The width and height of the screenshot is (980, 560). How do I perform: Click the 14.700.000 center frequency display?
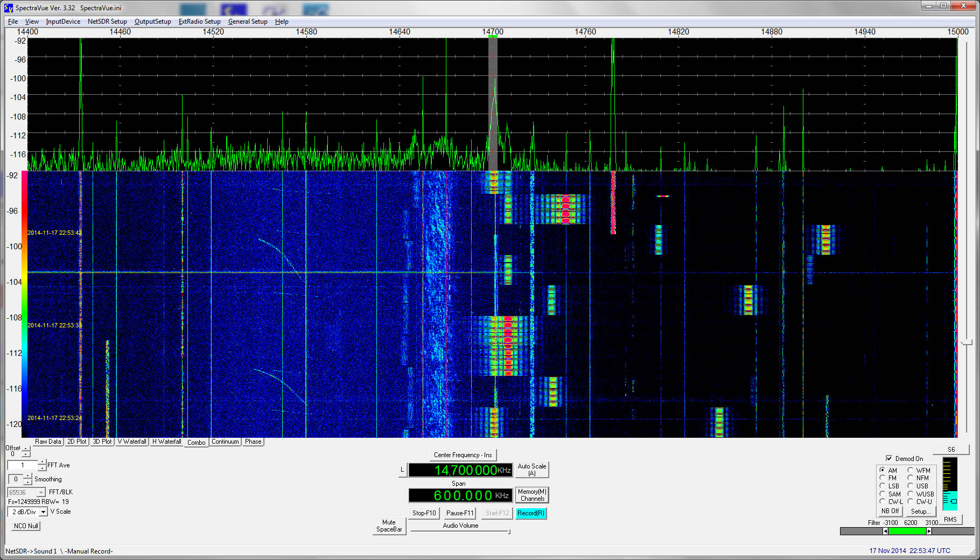click(x=460, y=470)
